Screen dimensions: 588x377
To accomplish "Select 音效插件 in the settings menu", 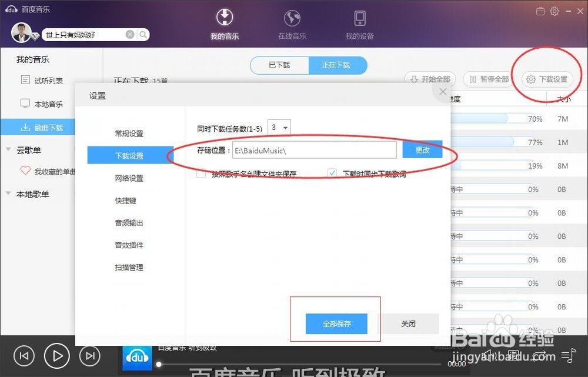I will click(x=129, y=245).
